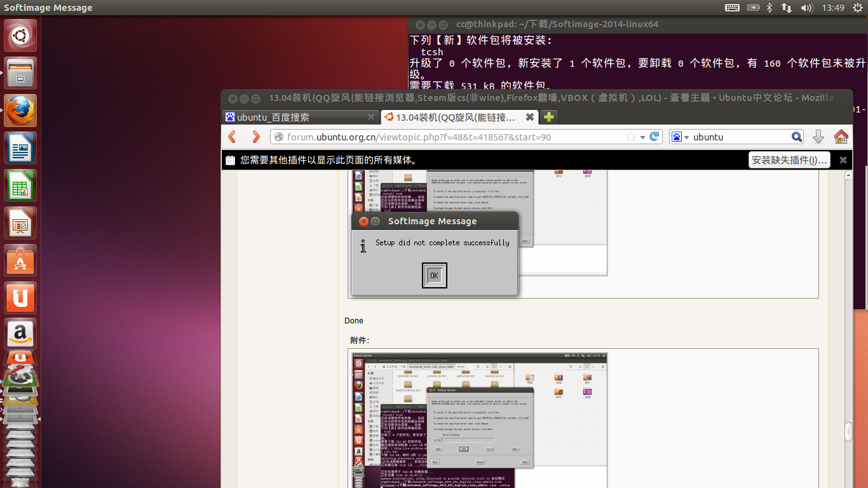This screenshot has width=868, height=488.
Task: Open the sound volume indicator
Action: coord(807,8)
